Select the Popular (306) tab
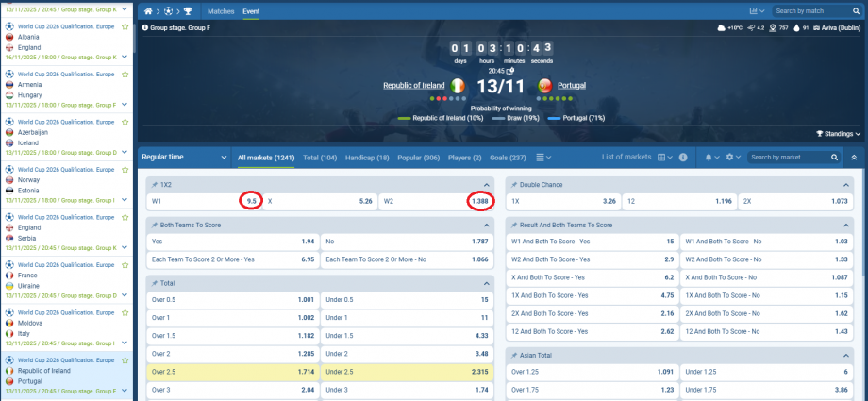The image size is (868, 401). (x=419, y=158)
